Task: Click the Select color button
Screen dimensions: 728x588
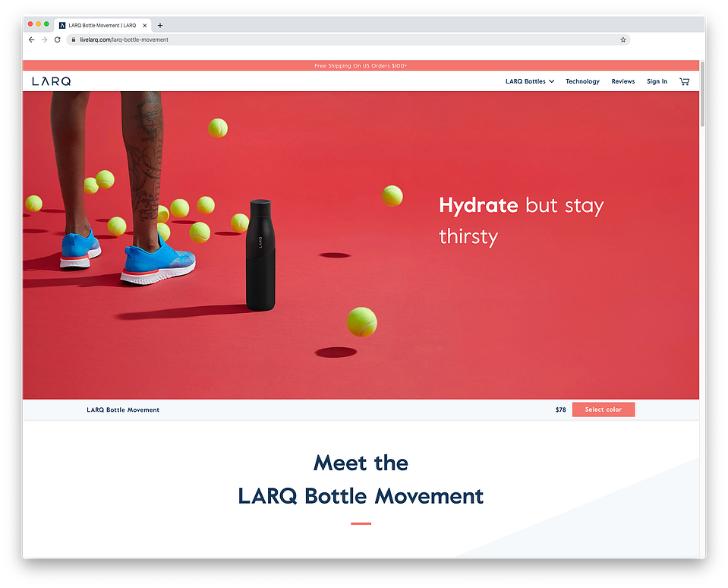Action: click(x=603, y=409)
